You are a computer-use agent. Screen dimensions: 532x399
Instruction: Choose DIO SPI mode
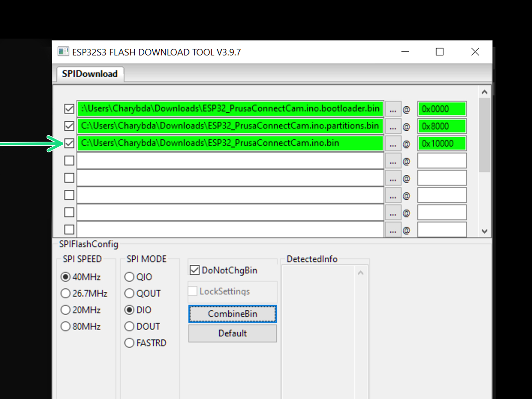click(129, 310)
